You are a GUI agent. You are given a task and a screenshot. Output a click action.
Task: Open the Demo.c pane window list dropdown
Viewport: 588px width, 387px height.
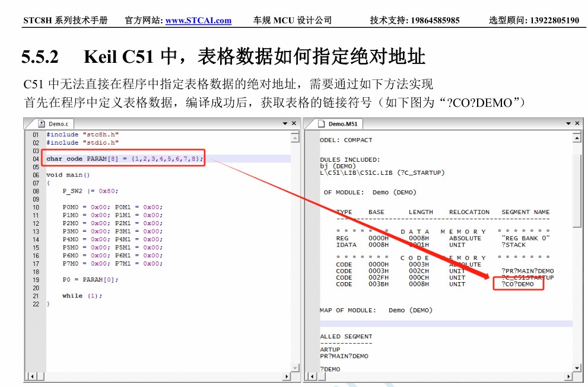[x=285, y=123]
